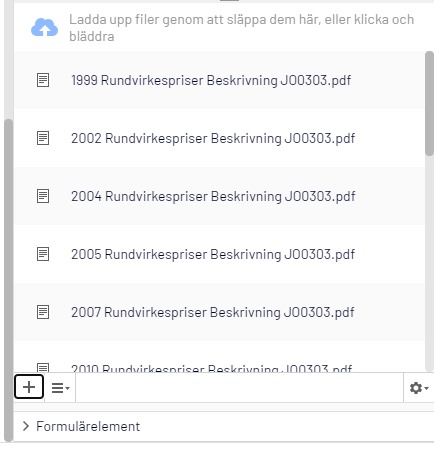This screenshot has height=451, width=434.
Task: Open 2007 Rundvirkespriser Beskrivning JO0303.pdf
Action: [x=212, y=312]
